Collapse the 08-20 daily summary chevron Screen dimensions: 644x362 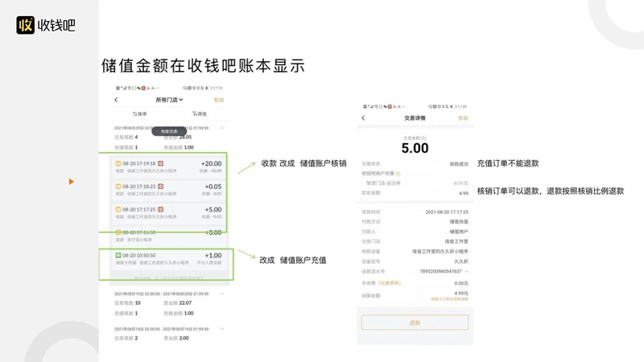[222, 128]
